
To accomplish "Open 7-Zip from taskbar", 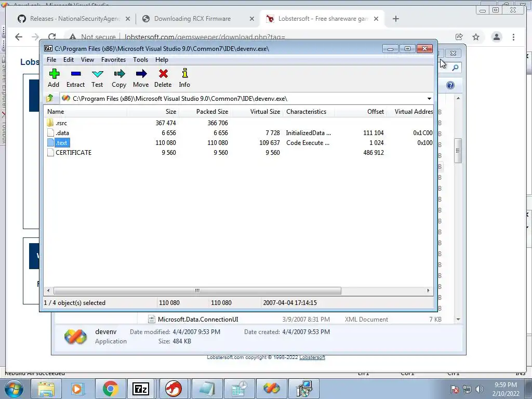I will pyautogui.click(x=141, y=389).
